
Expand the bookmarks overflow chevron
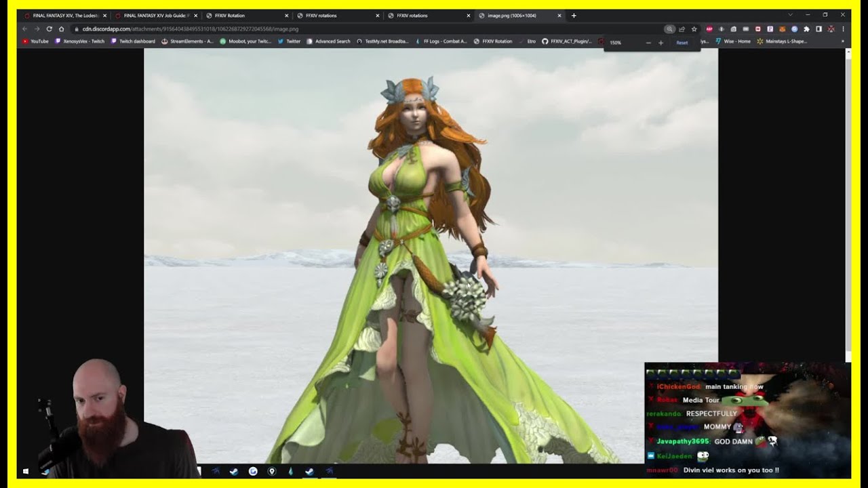[843, 41]
